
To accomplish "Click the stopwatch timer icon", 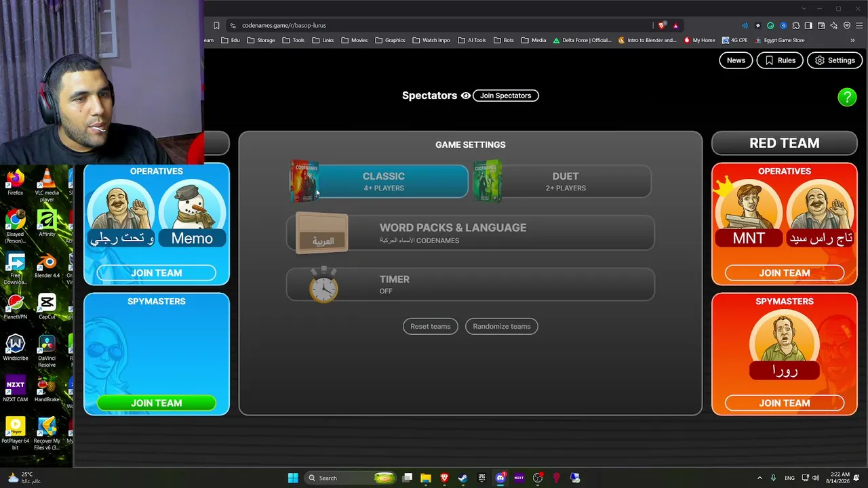I will pyautogui.click(x=323, y=285).
